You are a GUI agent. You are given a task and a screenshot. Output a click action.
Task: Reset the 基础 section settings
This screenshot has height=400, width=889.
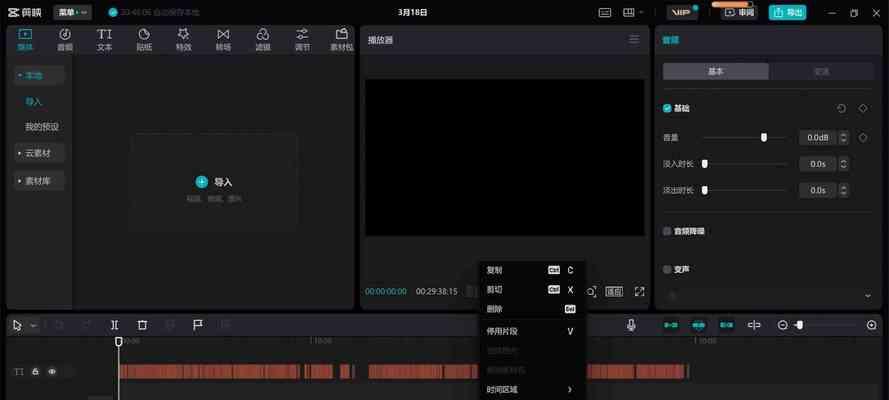(841, 108)
